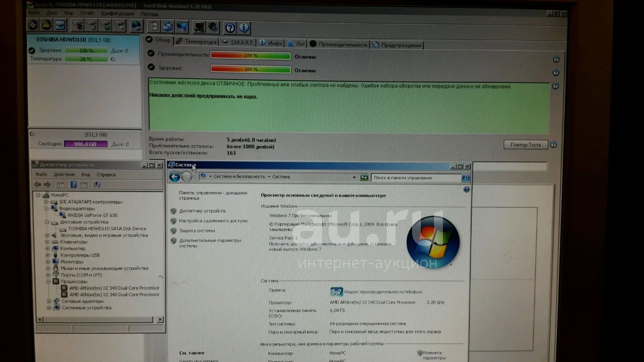Select the NVIDIA GeForce GT 630 tree item

pyautogui.click(x=92, y=215)
